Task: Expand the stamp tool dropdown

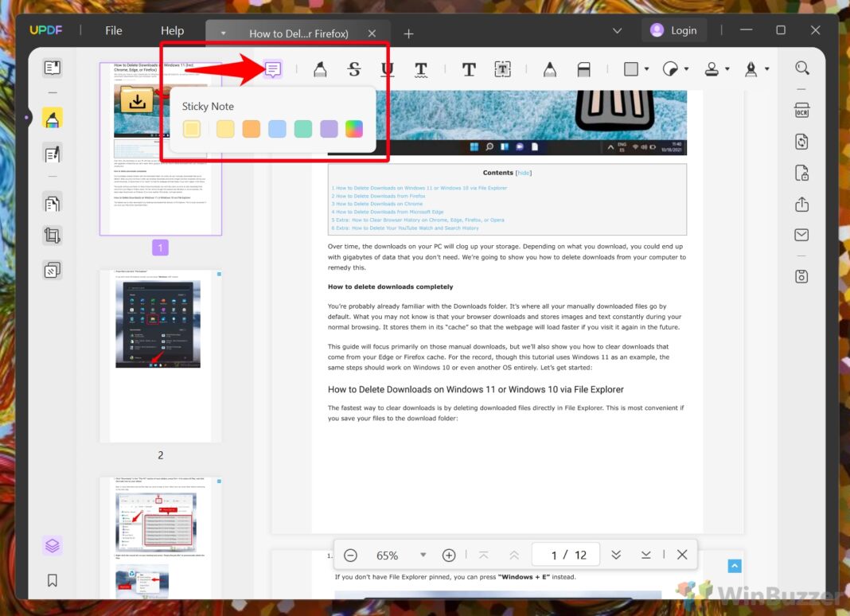Action: (x=727, y=70)
